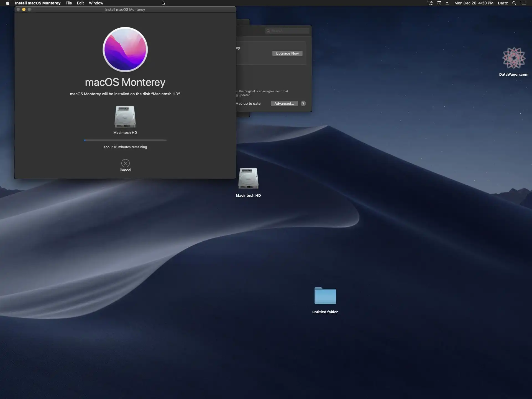Image resolution: width=532 pixels, height=399 pixels.
Task: Open the Apple menu
Action: (7, 3)
